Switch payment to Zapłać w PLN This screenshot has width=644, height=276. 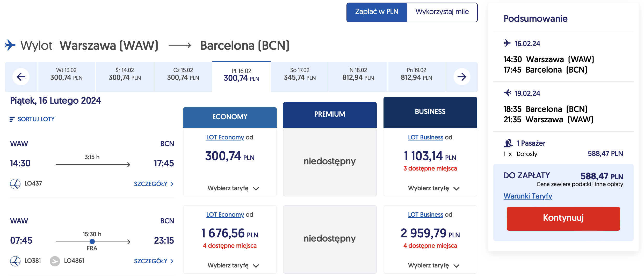pos(377,12)
